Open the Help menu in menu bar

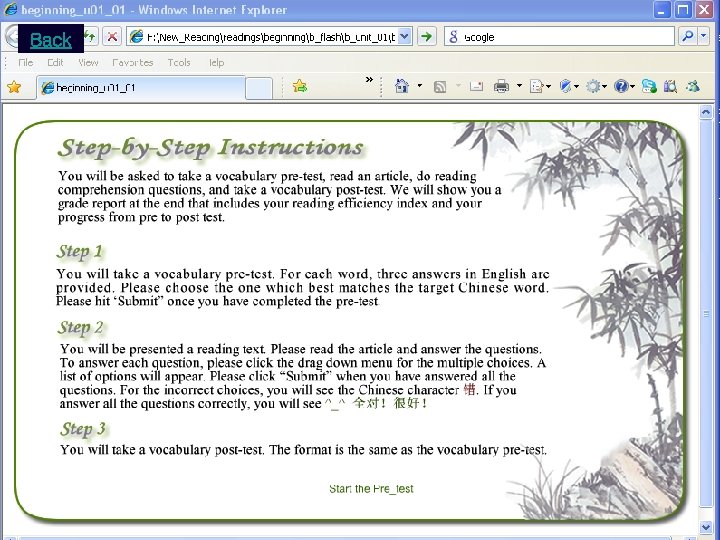[x=216, y=62]
